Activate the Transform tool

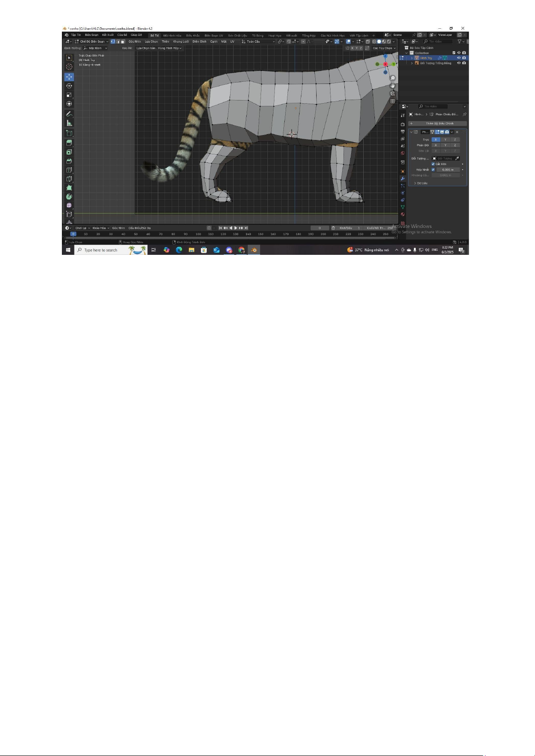[69, 104]
